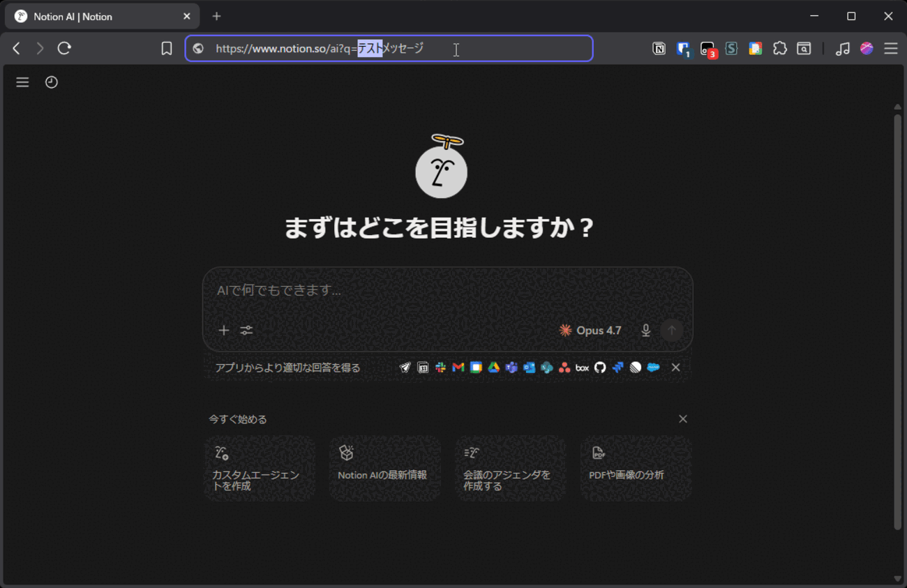Open the Google Docs-colored extension icon
This screenshot has width=907, height=588.
[755, 48]
